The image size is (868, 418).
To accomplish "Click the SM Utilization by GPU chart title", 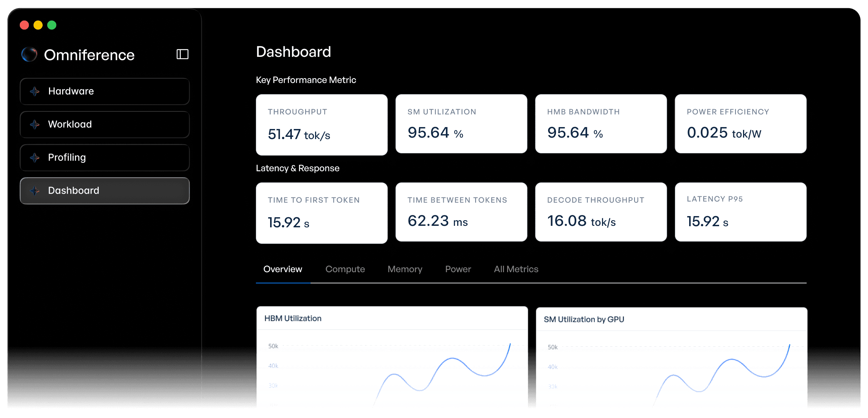I will click(x=584, y=320).
